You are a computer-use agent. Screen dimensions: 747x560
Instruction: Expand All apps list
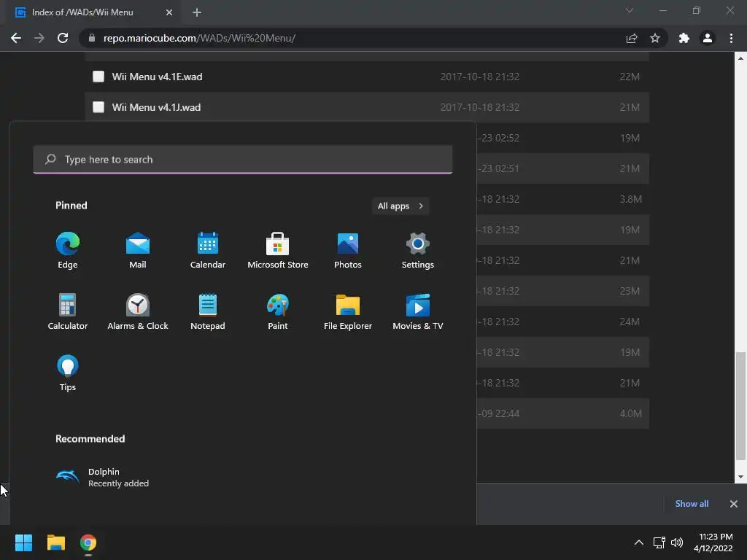click(x=400, y=206)
